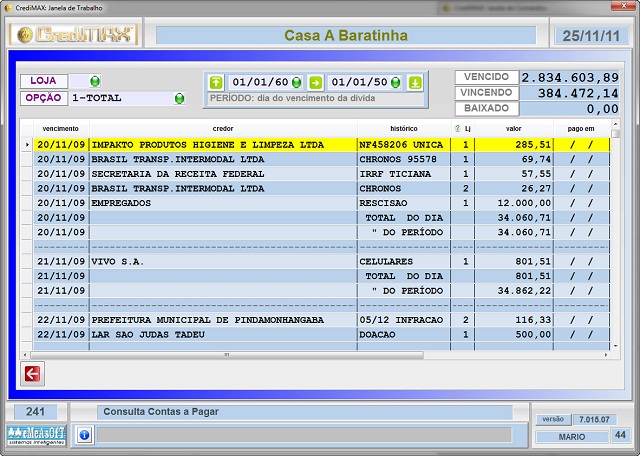This screenshot has width=640, height=456.
Task: Click the question mark column header icon
Action: click(457, 129)
